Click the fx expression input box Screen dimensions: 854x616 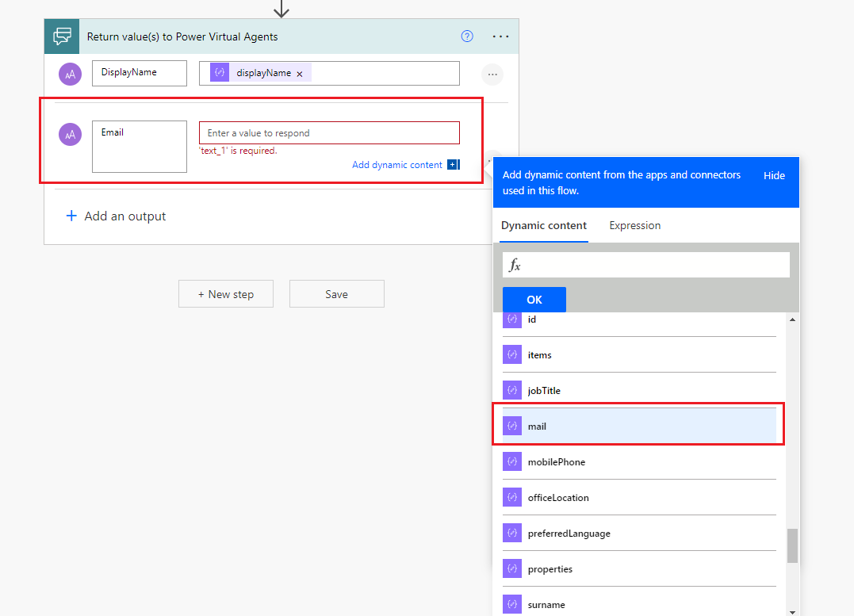point(646,265)
